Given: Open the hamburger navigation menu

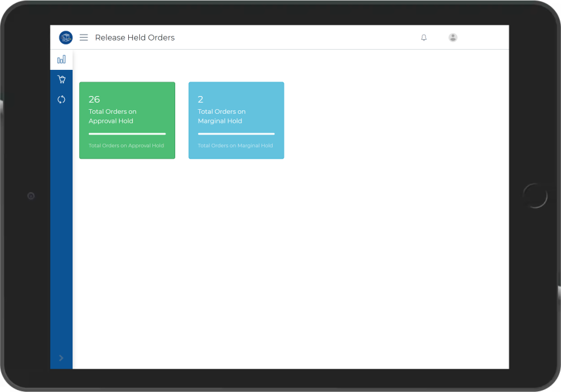Looking at the screenshot, I should 84,38.
